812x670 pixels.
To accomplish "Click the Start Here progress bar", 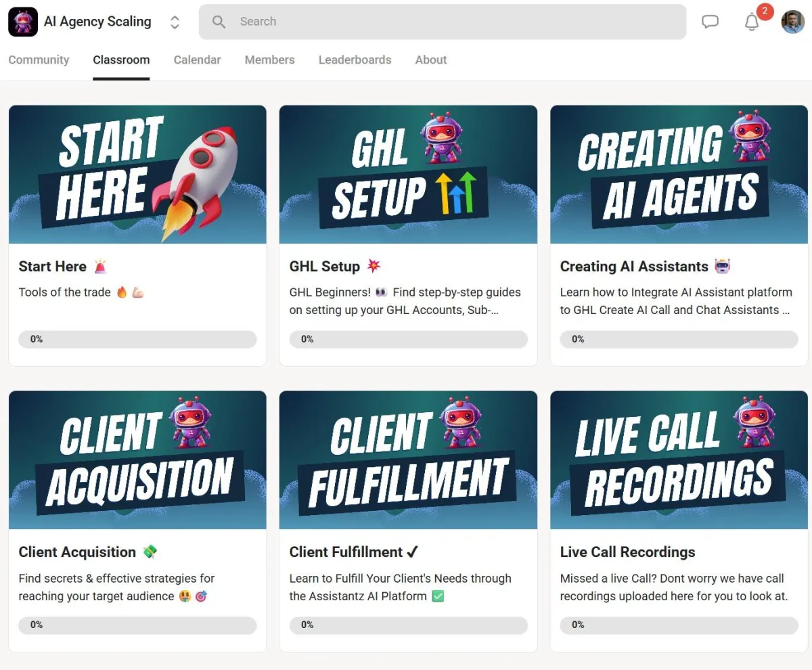I will [x=137, y=339].
